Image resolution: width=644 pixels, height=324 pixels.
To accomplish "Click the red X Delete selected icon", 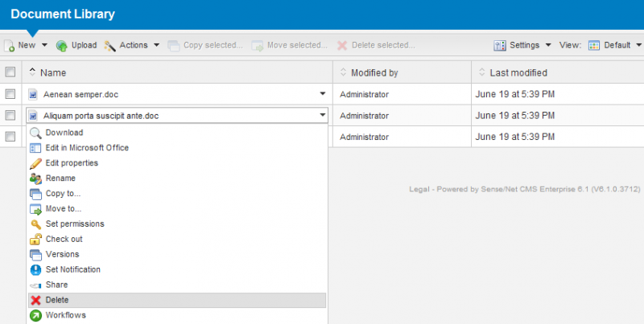I will (x=342, y=46).
